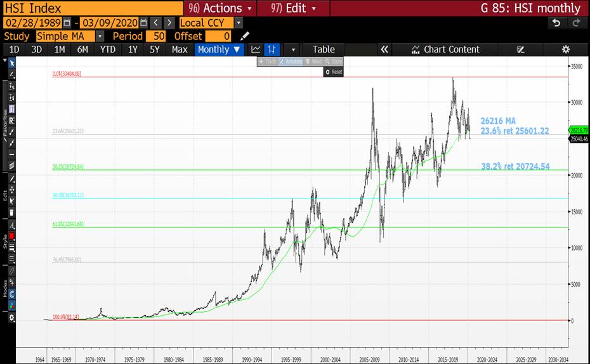Open the annotate notes pencil icon
This screenshot has height=364, width=590.
point(521,49)
